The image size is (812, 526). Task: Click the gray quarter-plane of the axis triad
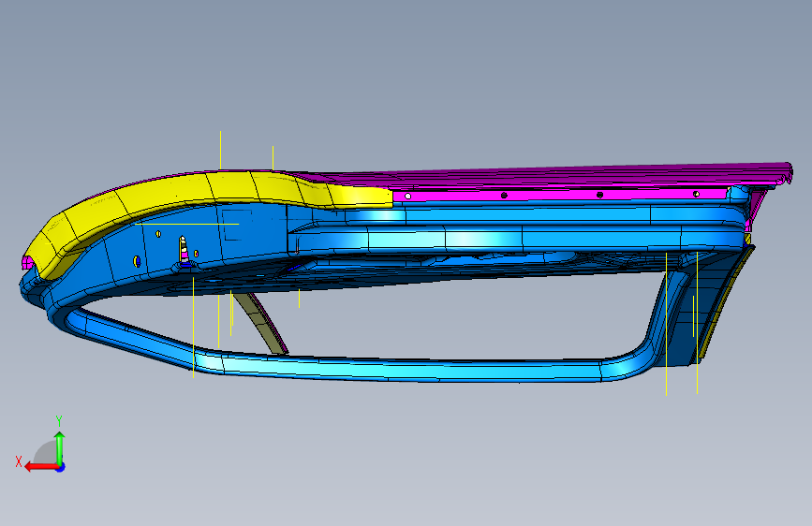point(45,452)
